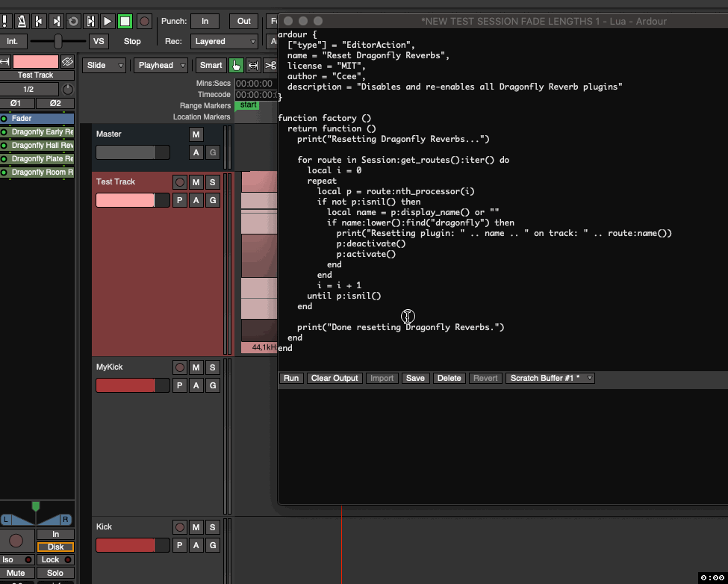The width and height of the screenshot is (728, 584).
Task: Solo the MyKick track
Action: [212, 367]
